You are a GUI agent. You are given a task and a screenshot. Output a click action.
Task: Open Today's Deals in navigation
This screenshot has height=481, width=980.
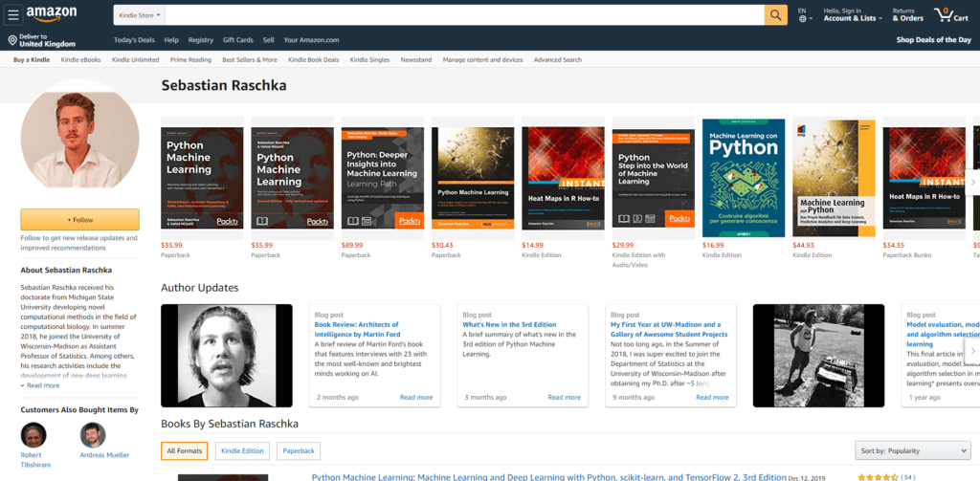point(134,40)
